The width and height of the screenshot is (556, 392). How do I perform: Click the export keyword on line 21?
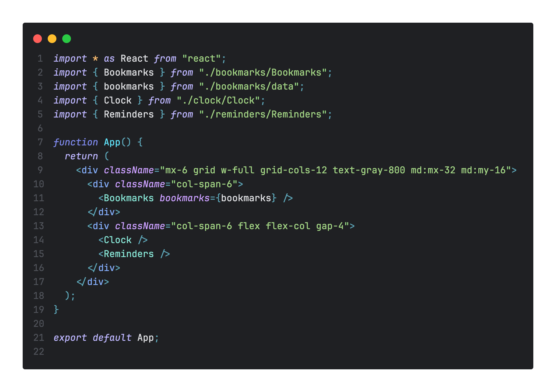[70, 338]
